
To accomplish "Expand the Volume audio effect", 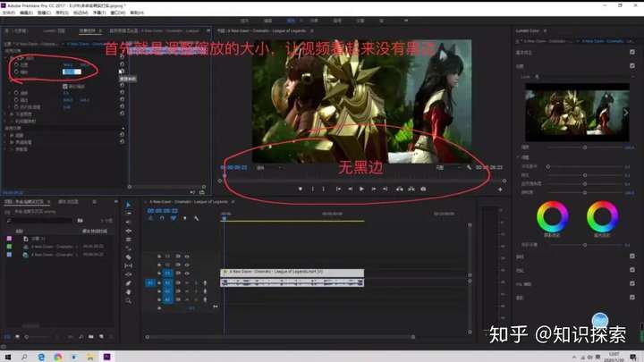I will pyautogui.click(x=5, y=135).
